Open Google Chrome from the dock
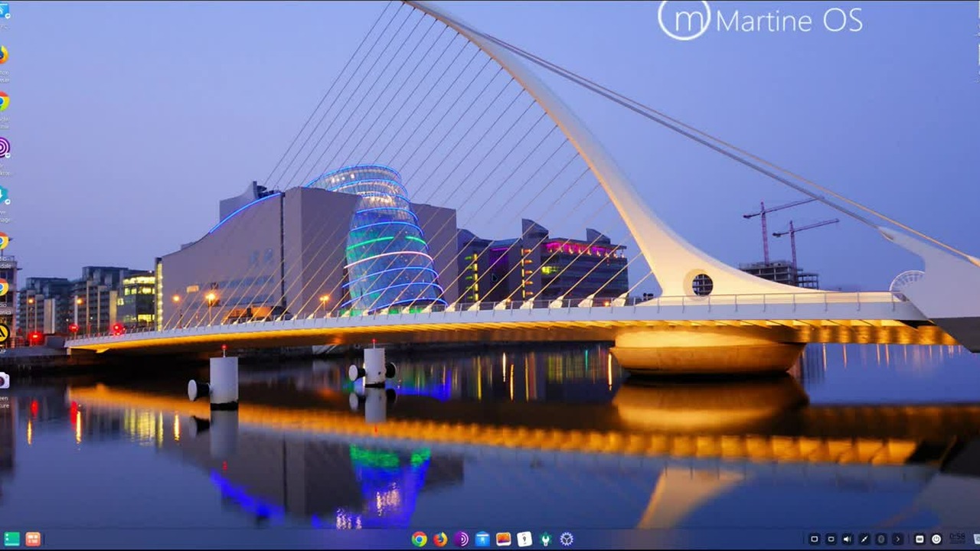The height and width of the screenshot is (551, 980). [419, 539]
